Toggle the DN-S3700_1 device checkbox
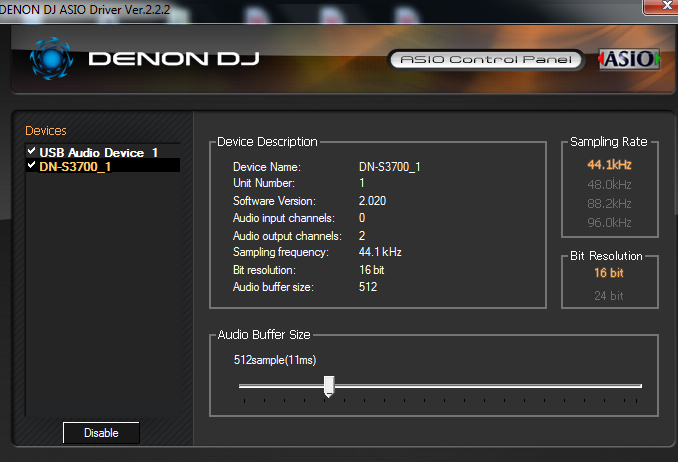The image size is (678, 462). (x=31, y=165)
